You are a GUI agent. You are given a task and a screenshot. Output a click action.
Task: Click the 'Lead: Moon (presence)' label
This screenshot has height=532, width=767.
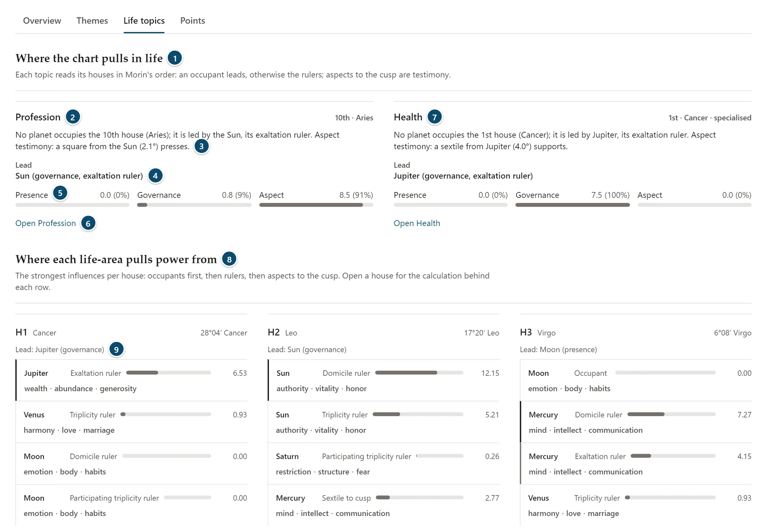coord(558,349)
